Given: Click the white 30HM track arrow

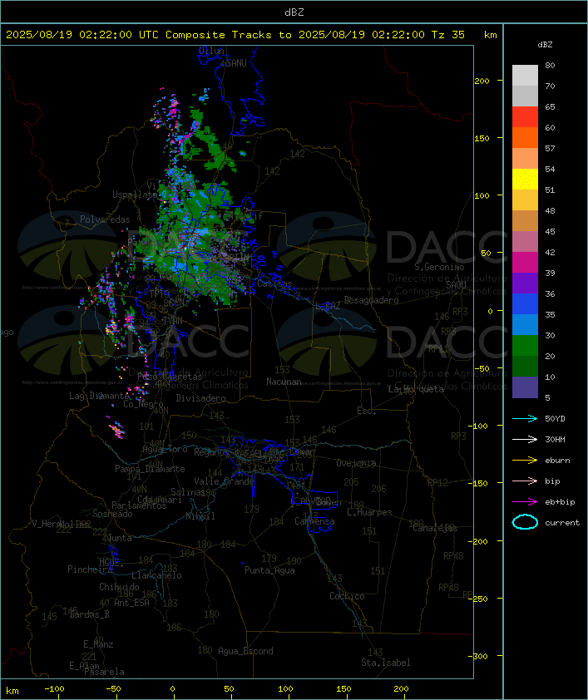Looking at the screenshot, I should pyautogui.click(x=525, y=439).
